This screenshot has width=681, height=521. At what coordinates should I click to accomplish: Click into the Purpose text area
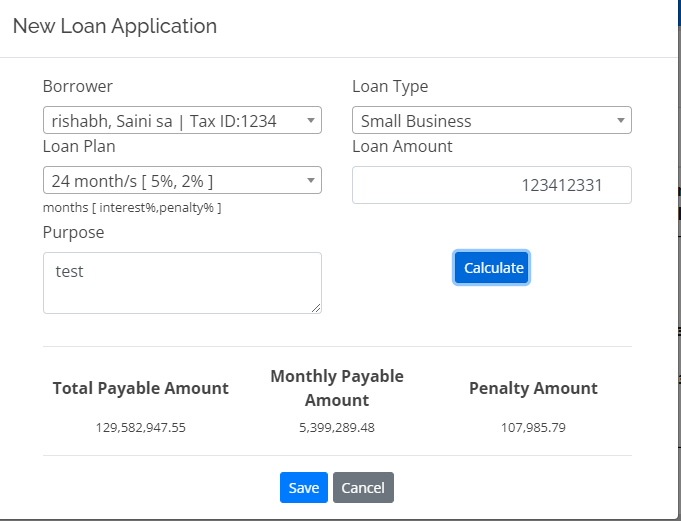(x=182, y=283)
